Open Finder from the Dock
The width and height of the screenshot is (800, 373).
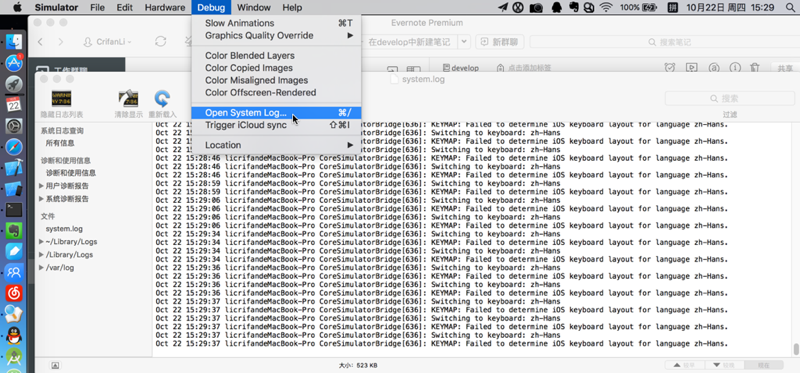(14, 42)
